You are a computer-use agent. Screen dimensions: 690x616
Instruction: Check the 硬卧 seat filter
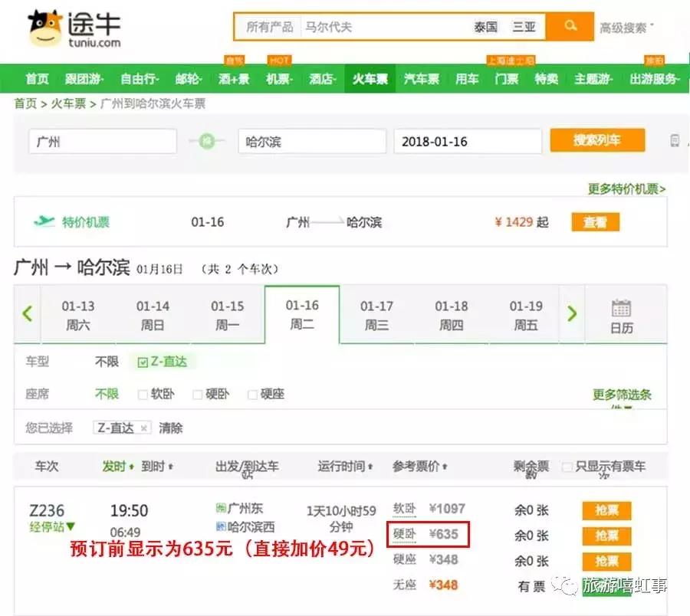pyautogui.click(x=196, y=394)
